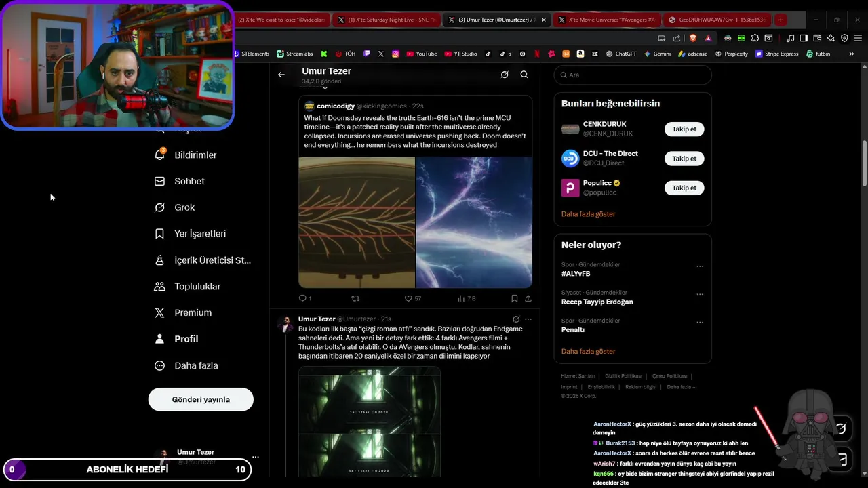Click the Ara search field
868x488 pixels.
pos(633,75)
